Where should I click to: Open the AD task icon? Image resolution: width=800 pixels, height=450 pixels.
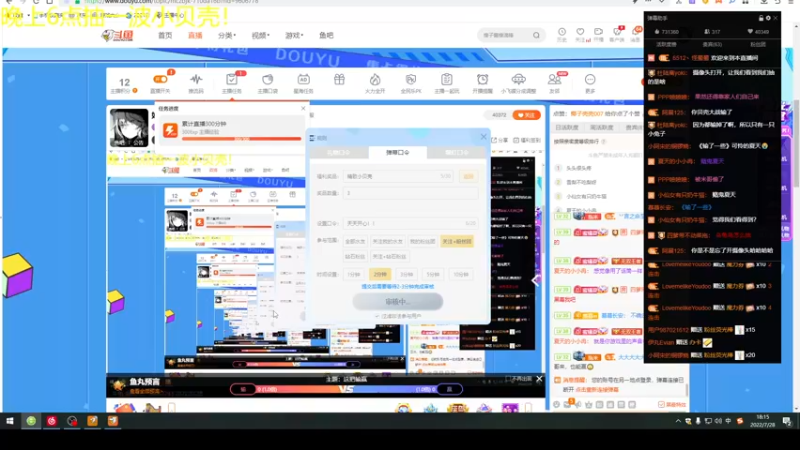pyautogui.click(x=303, y=80)
